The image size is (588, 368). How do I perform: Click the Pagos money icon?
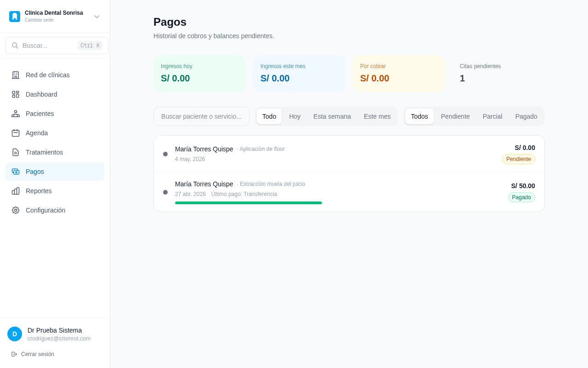(x=16, y=172)
